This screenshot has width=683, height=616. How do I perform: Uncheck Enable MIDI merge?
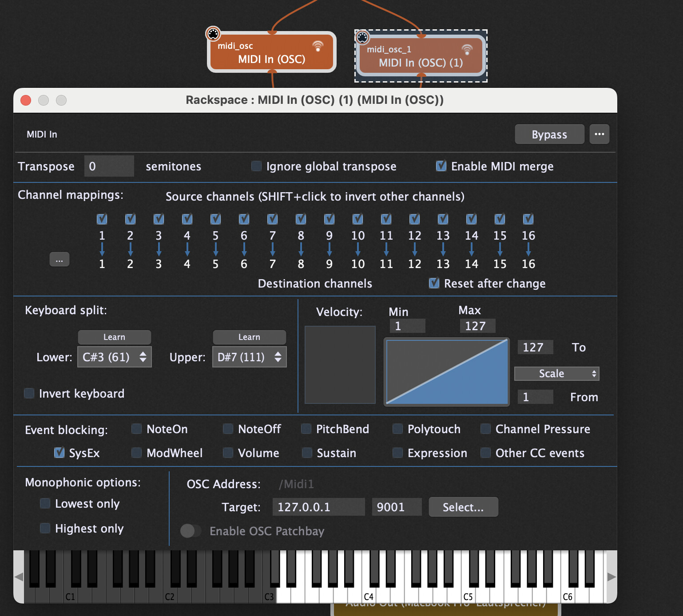click(441, 166)
